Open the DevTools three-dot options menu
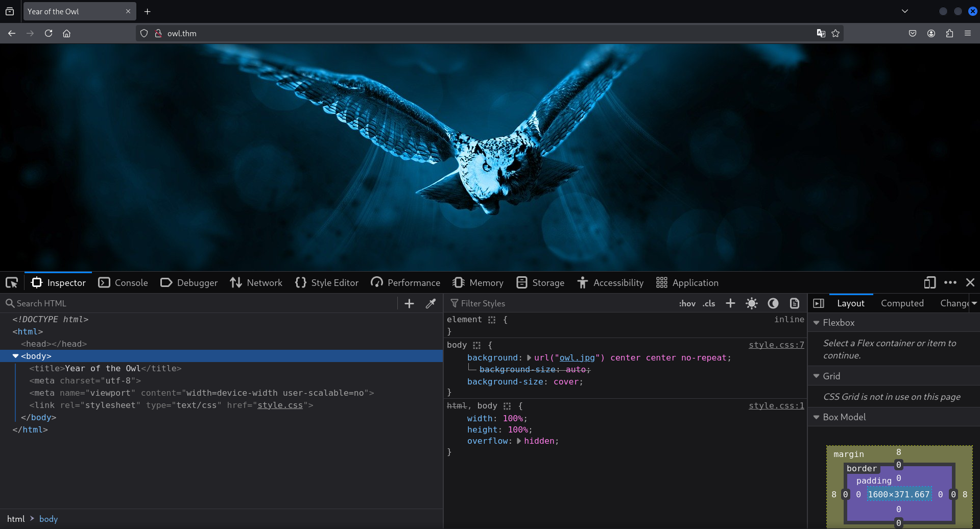980x529 pixels. [950, 282]
